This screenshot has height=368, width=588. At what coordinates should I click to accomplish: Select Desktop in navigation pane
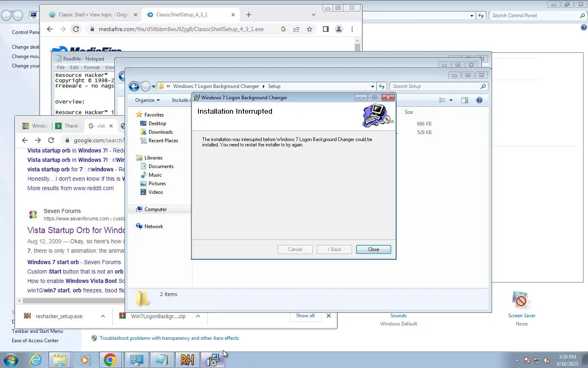click(157, 123)
